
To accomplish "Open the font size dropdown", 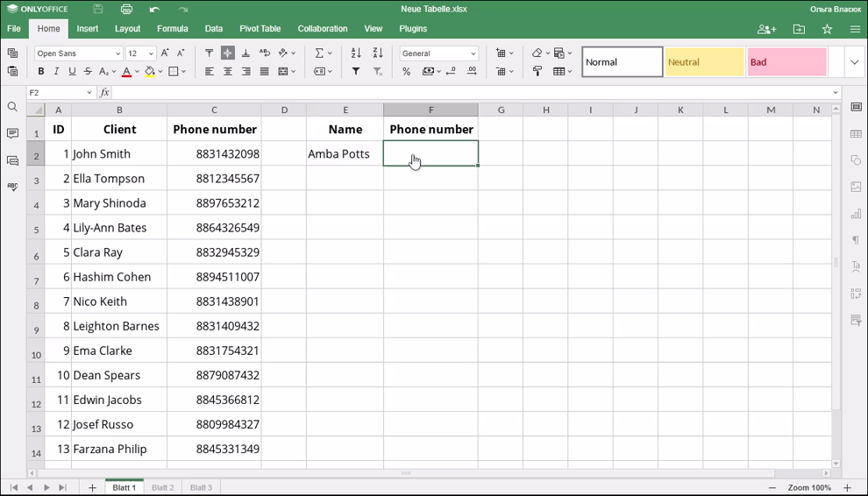I will [x=151, y=53].
